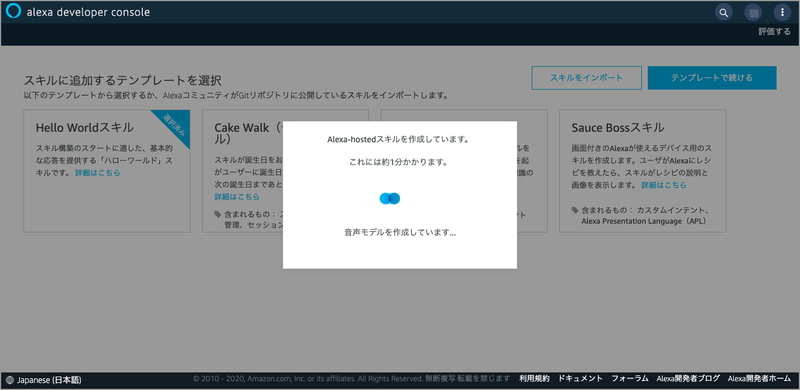Image resolution: width=800 pixels, height=390 pixels.
Task: Click the Alexa ring logo icon
Action: click(13, 11)
